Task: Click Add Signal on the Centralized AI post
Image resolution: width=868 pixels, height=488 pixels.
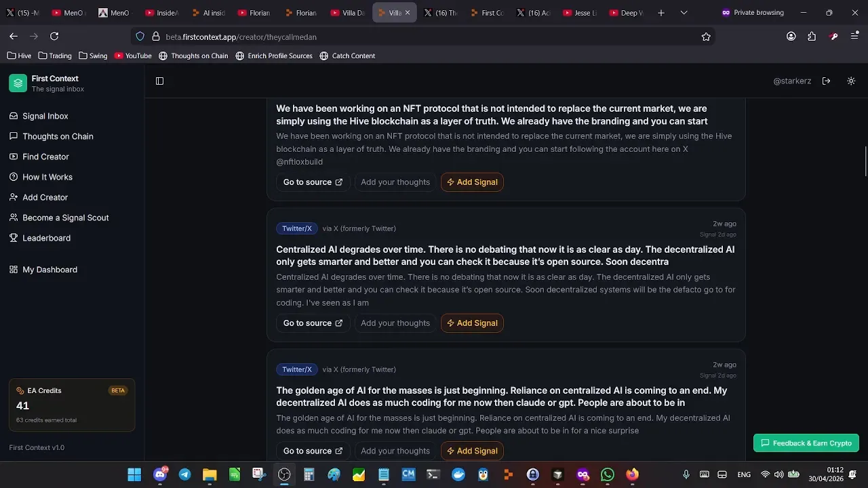Action: pos(472,323)
